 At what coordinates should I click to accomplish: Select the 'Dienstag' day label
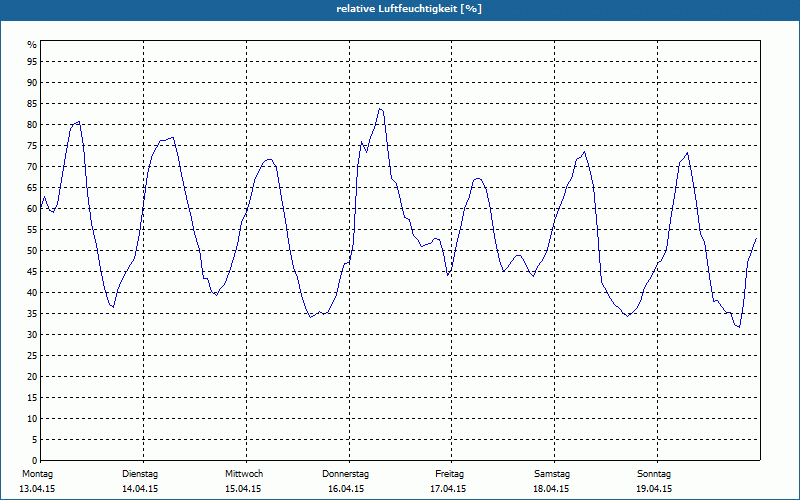click(x=140, y=474)
